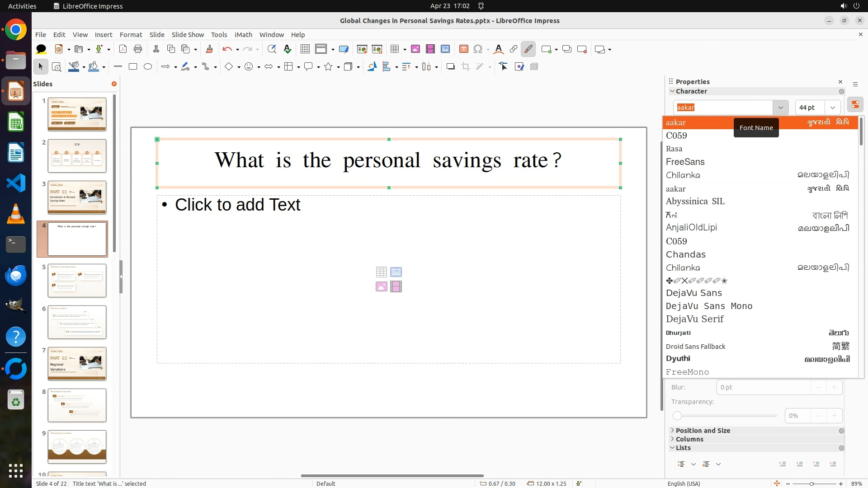
Task: Click the Insert Image toolbar icon
Action: tap(415, 49)
